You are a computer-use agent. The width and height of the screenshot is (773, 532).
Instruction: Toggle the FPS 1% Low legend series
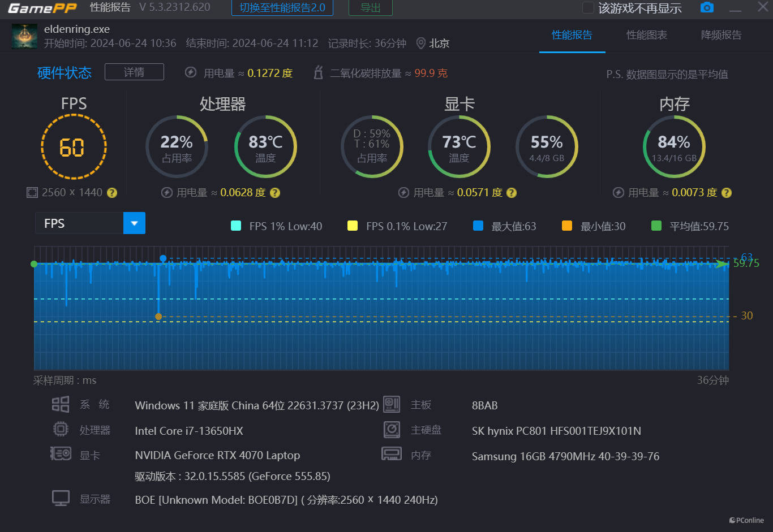coord(237,226)
